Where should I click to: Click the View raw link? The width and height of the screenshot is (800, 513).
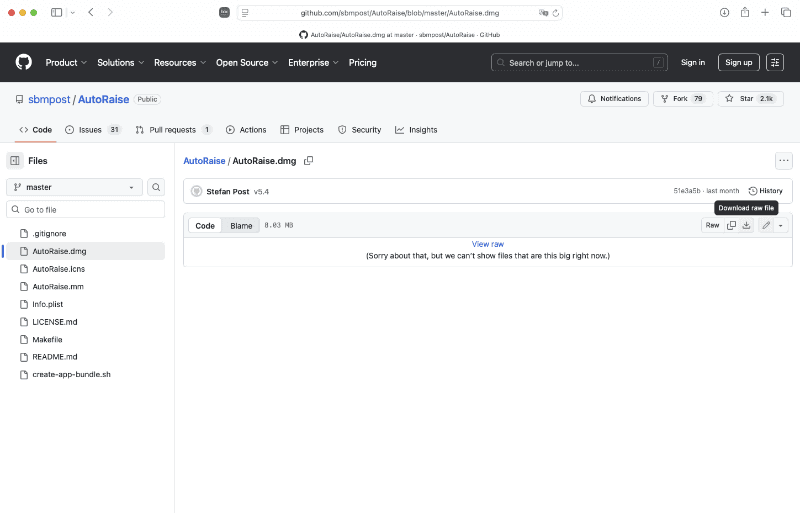click(488, 244)
